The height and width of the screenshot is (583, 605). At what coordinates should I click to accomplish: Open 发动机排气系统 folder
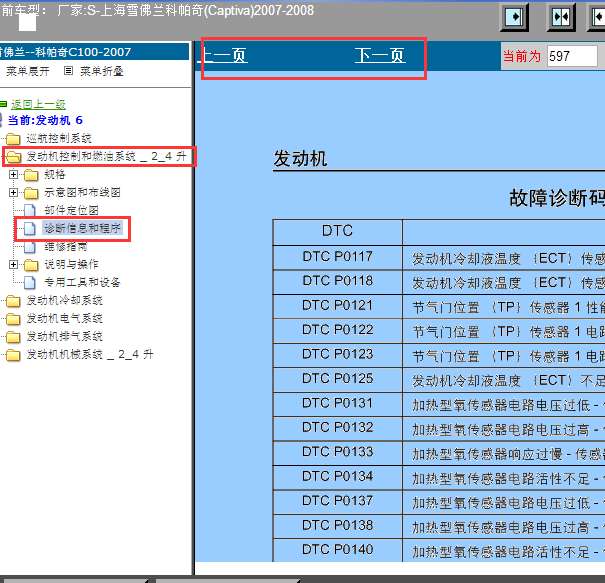coord(64,336)
